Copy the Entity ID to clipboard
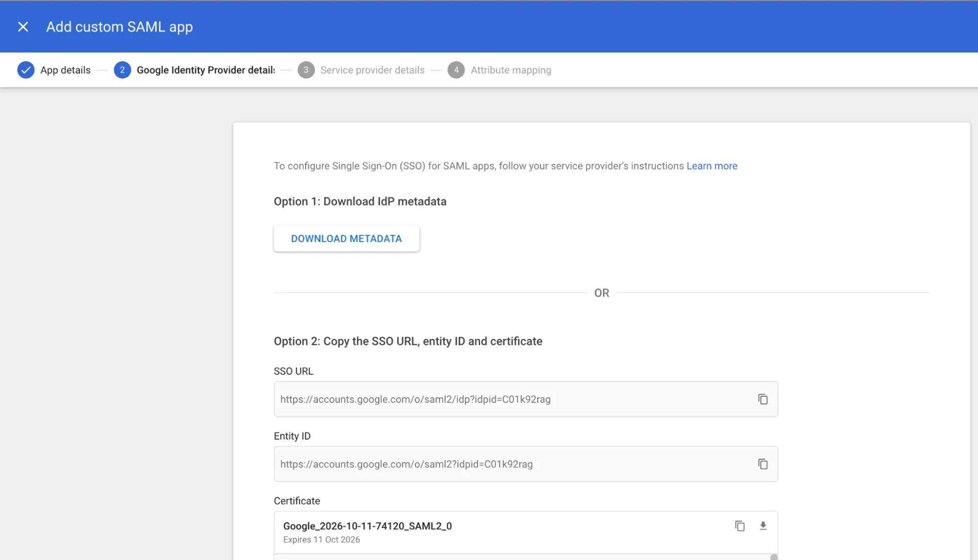978x560 pixels. [763, 464]
